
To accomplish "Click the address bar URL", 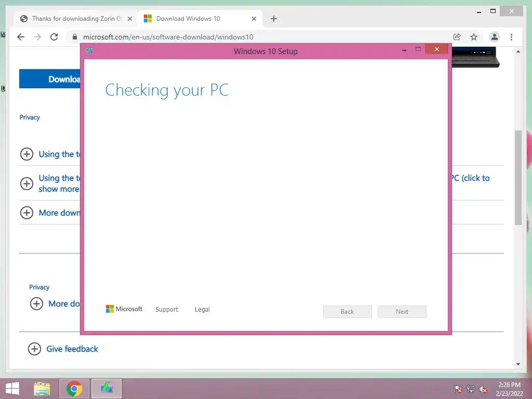I will [x=168, y=37].
